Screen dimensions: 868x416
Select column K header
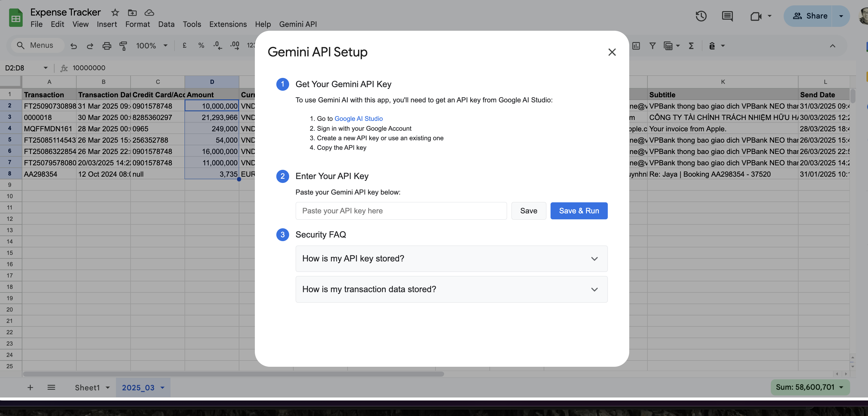[723, 82]
